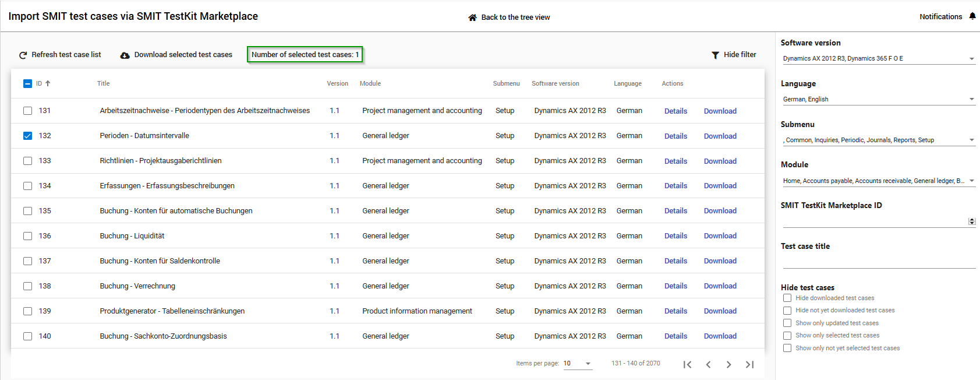Click the Test case title input field
Screen dimensions: 980x380
[x=878, y=262]
